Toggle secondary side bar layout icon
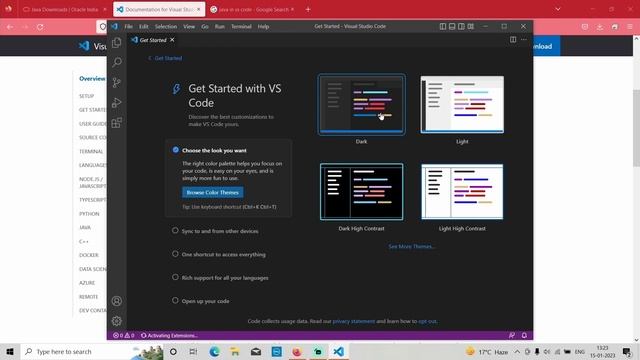640x360 pixels. [x=461, y=26]
